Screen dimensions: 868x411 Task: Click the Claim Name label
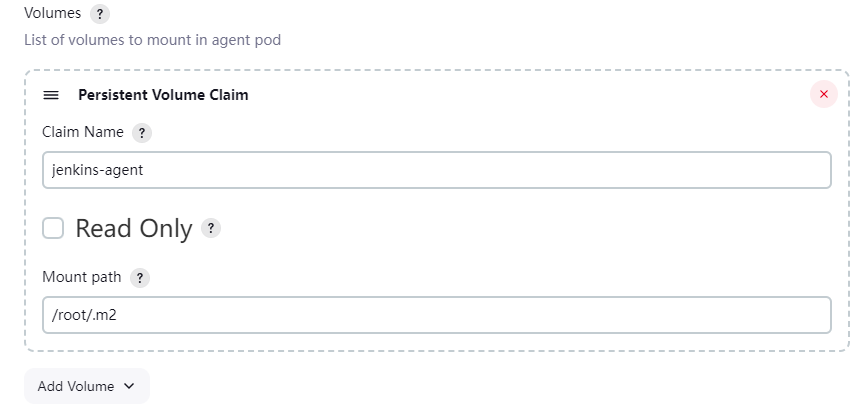click(x=83, y=132)
